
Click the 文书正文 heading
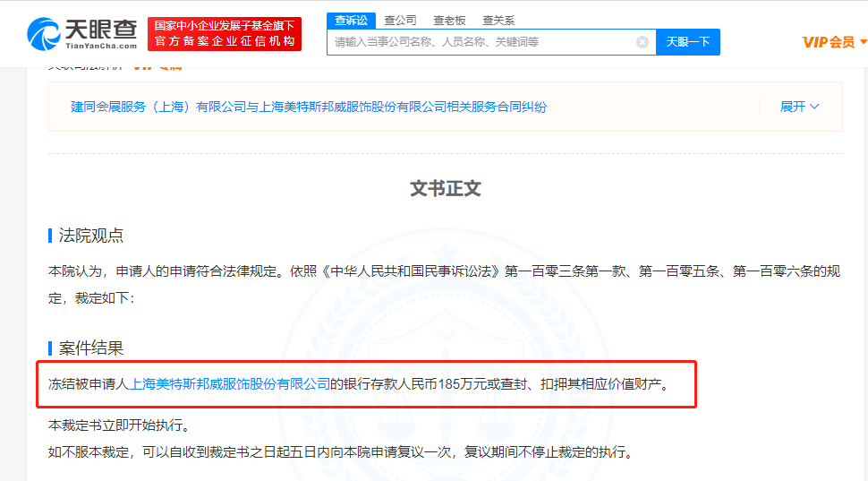point(446,188)
